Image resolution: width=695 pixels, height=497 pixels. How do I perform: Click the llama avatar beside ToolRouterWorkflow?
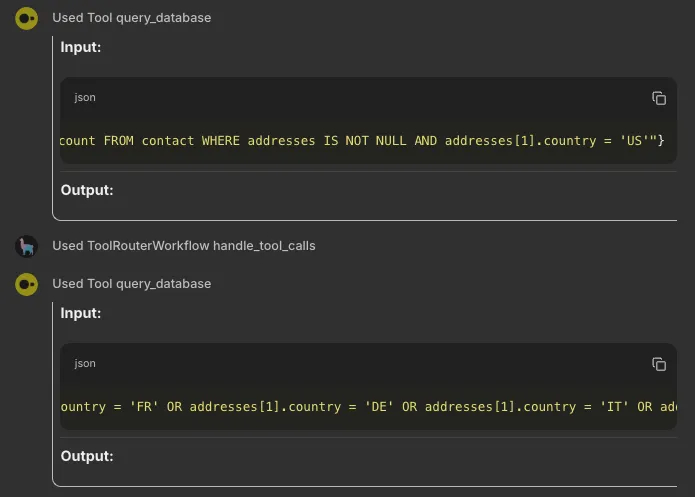tap(27, 246)
